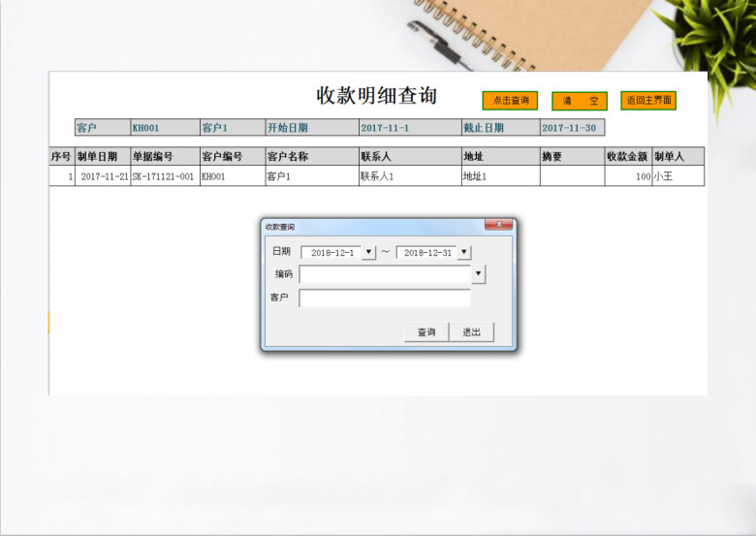
Task: Select the 客户1 filter cell
Action: coord(233,127)
